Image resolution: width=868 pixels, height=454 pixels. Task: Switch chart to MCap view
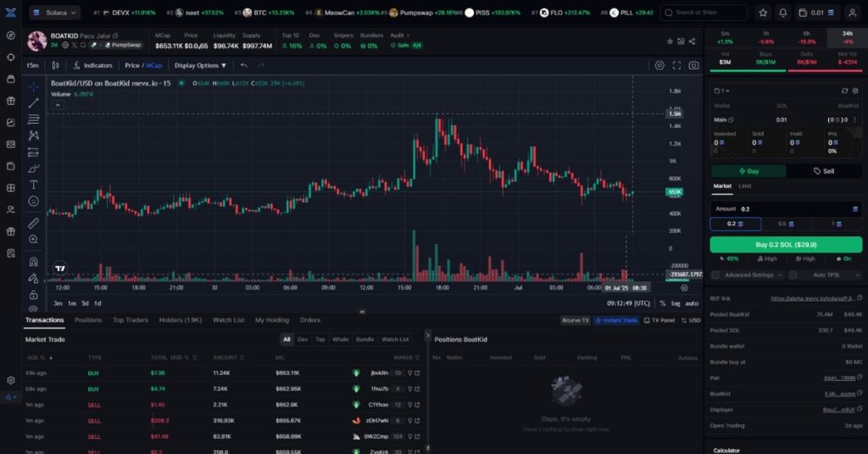154,65
